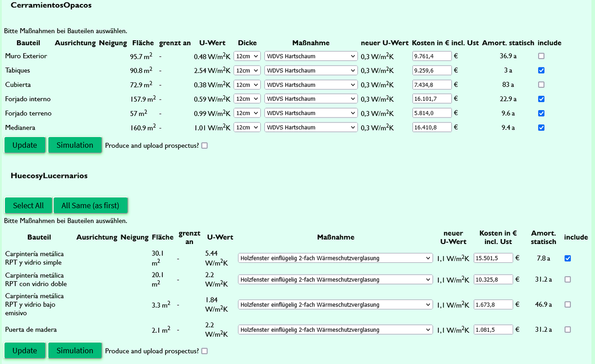Click amortization value 83 a

pyautogui.click(x=508, y=84)
